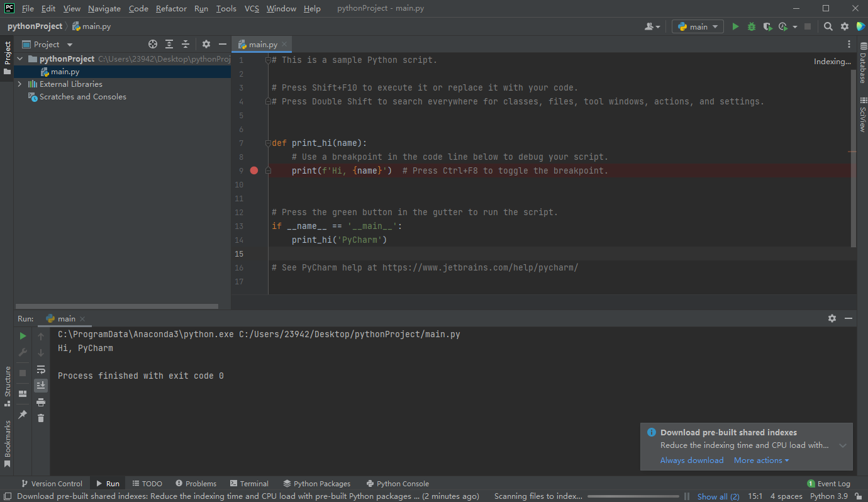Image resolution: width=868 pixels, height=502 pixels.
Task: Run with coverage icon in toolbar
Action: coord(767,26)
